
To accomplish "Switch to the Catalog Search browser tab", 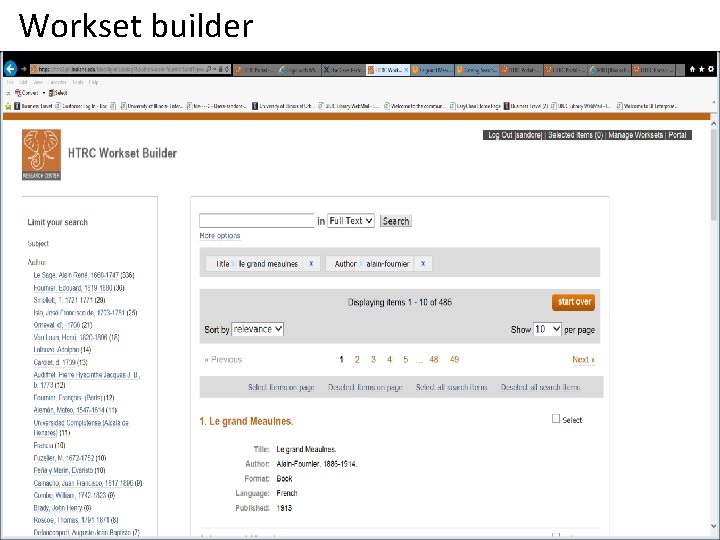I will [x=477, y=70].
